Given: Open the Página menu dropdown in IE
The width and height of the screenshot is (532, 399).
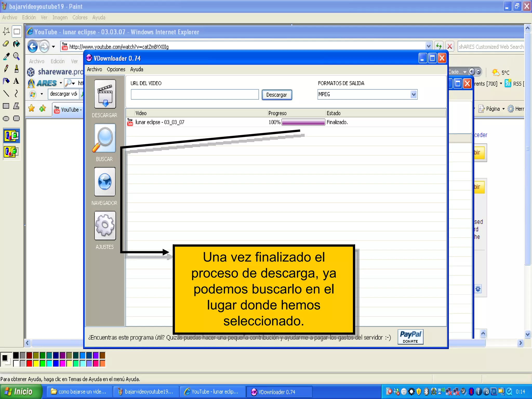Looking at the screenshot, I should 503,109.
